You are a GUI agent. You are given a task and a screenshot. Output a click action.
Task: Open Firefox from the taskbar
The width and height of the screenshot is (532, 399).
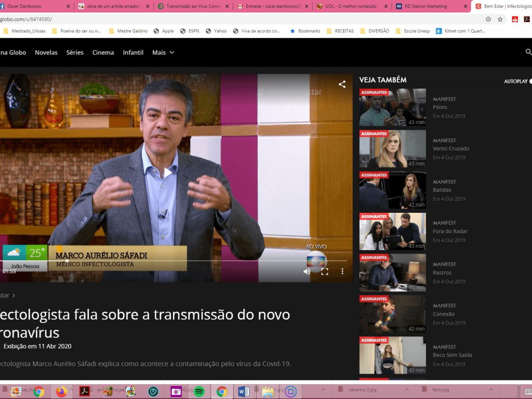pyautogui.click(x=61, y=391)
